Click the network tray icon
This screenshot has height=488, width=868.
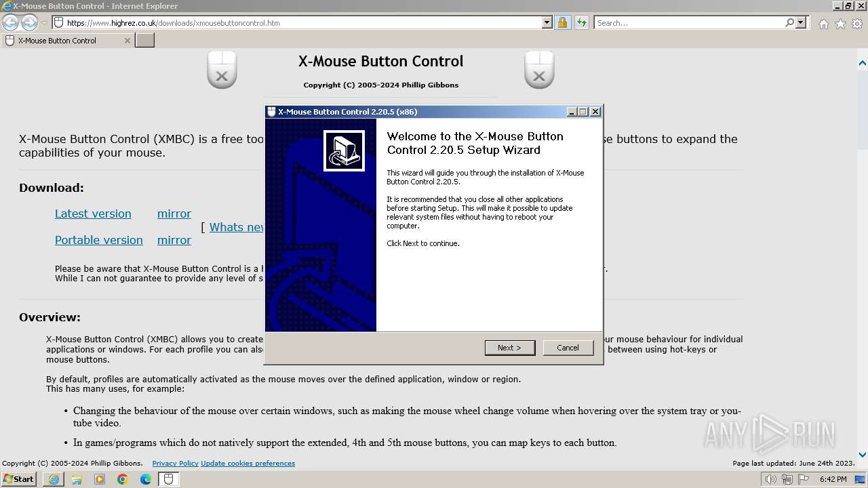point(787,479)
